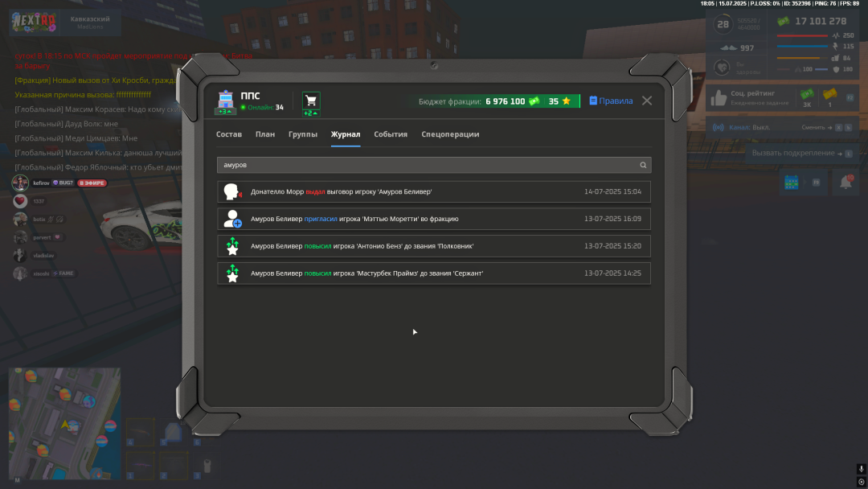The image size is (868, 489).
Task: Click the vladislav streamer avatar
Action: (x=20, y=256)
